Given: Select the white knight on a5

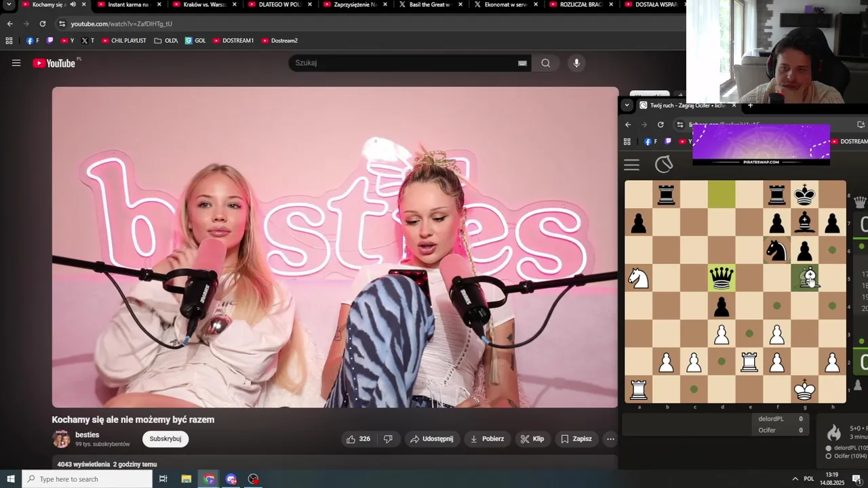Looking at the screenshot, I should tap(638, 278).
